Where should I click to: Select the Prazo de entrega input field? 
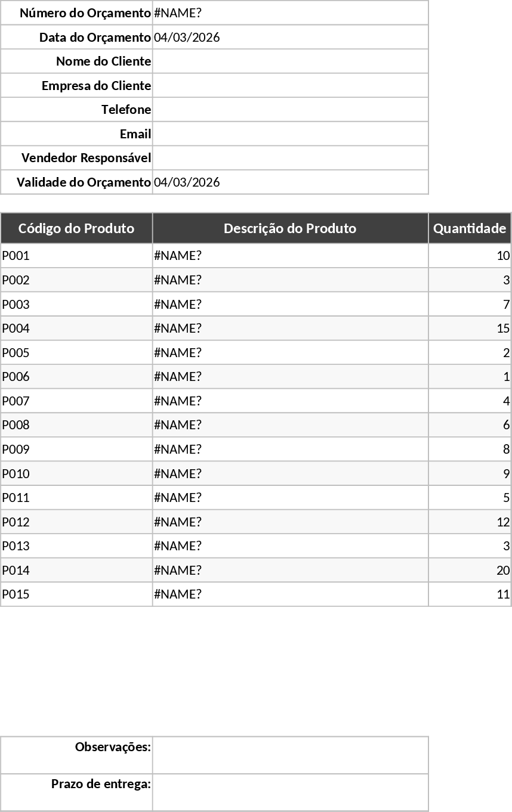[x=290, y=792]
